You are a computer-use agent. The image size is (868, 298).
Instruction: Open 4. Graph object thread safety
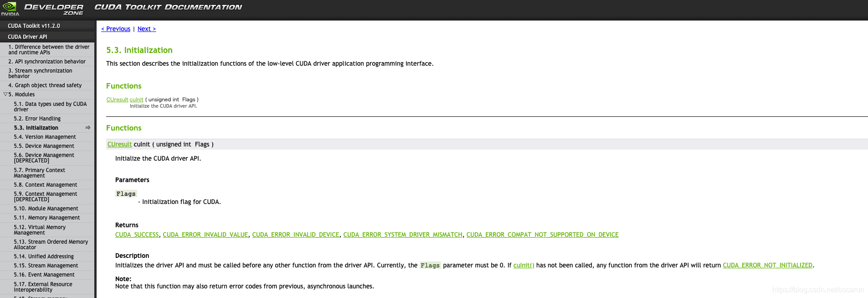coord(45,85)
